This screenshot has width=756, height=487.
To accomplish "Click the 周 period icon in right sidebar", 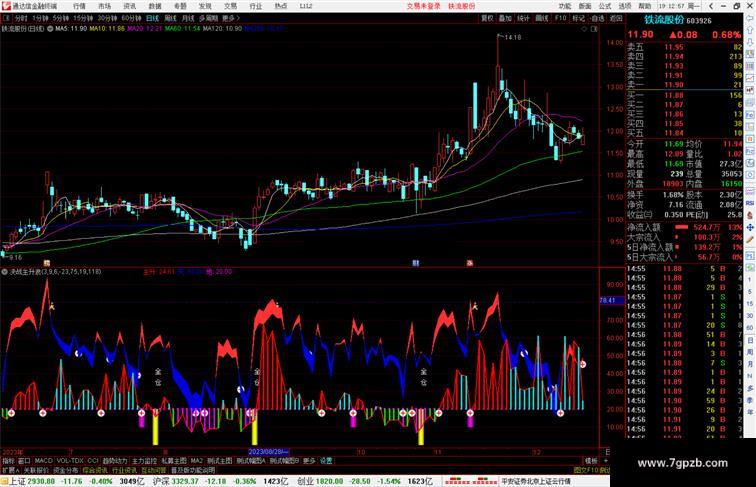I will [x=750, y=352].
